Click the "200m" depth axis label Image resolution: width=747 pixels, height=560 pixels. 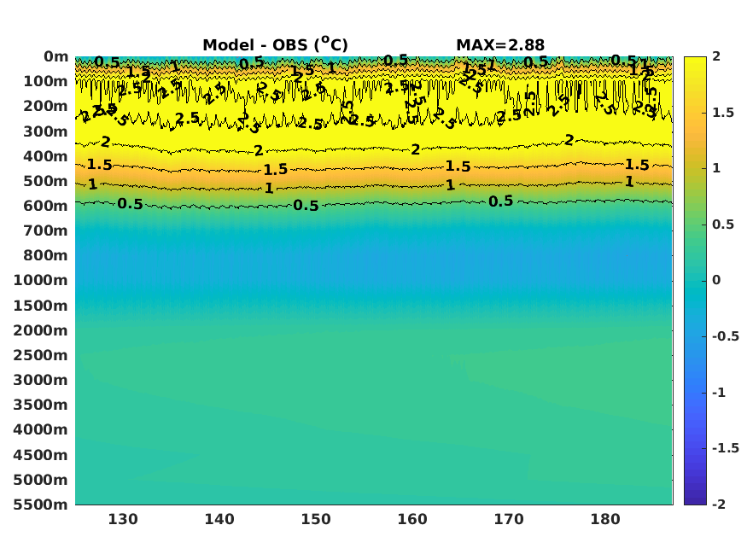[x=46, y=106]
